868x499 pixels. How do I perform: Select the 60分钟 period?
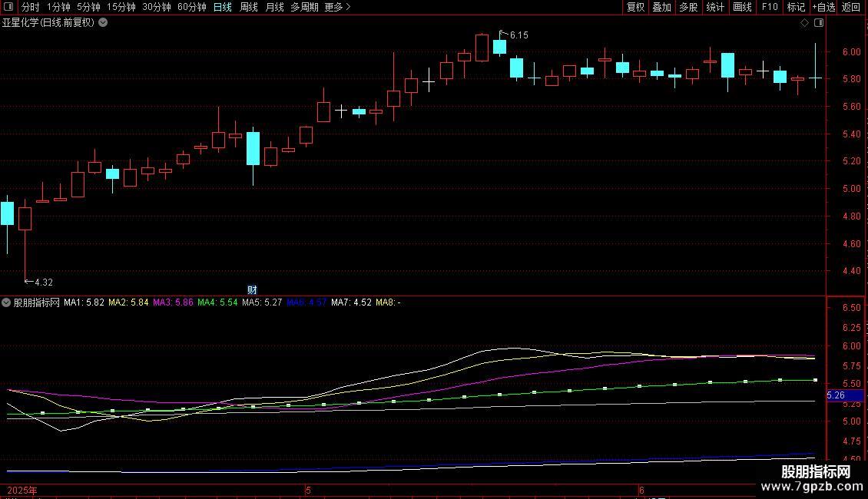(191, 7)
